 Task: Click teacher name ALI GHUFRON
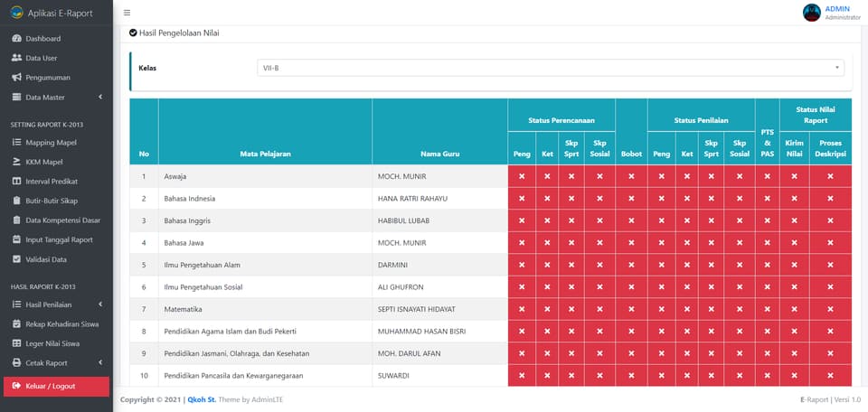tap(401, 287)
